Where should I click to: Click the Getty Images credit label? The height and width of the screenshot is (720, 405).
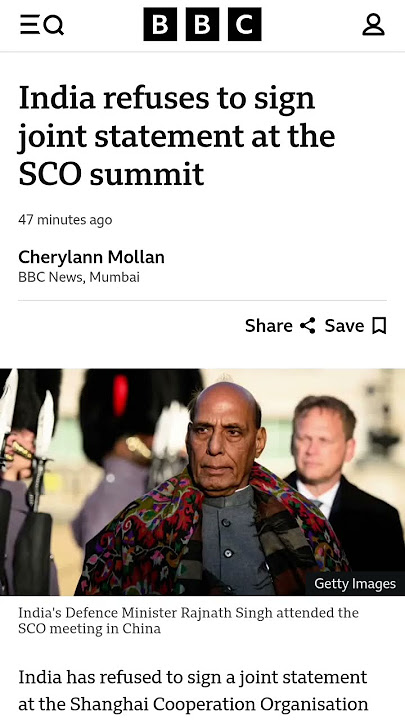[x=355, y=584]
